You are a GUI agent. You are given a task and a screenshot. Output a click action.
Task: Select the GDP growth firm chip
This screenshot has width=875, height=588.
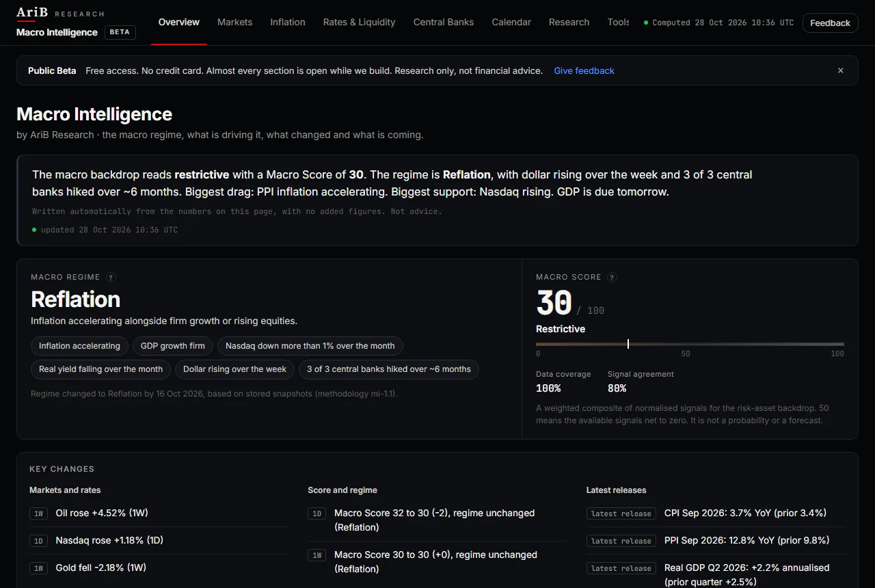point(173,346)
